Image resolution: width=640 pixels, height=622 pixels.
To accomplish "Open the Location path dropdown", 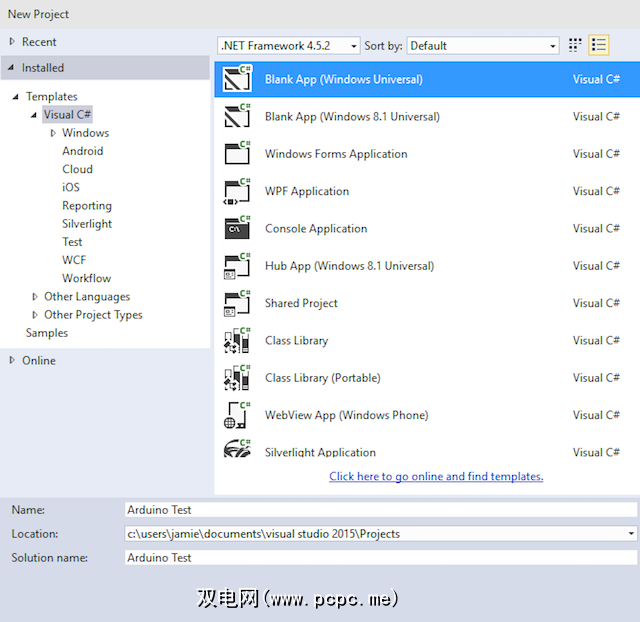I will (x=630, y=534).
